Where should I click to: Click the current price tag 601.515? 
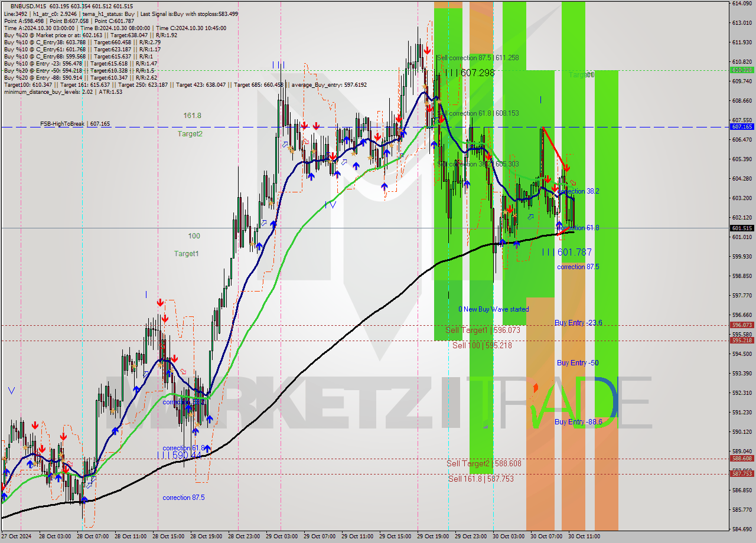click(742, 228)
